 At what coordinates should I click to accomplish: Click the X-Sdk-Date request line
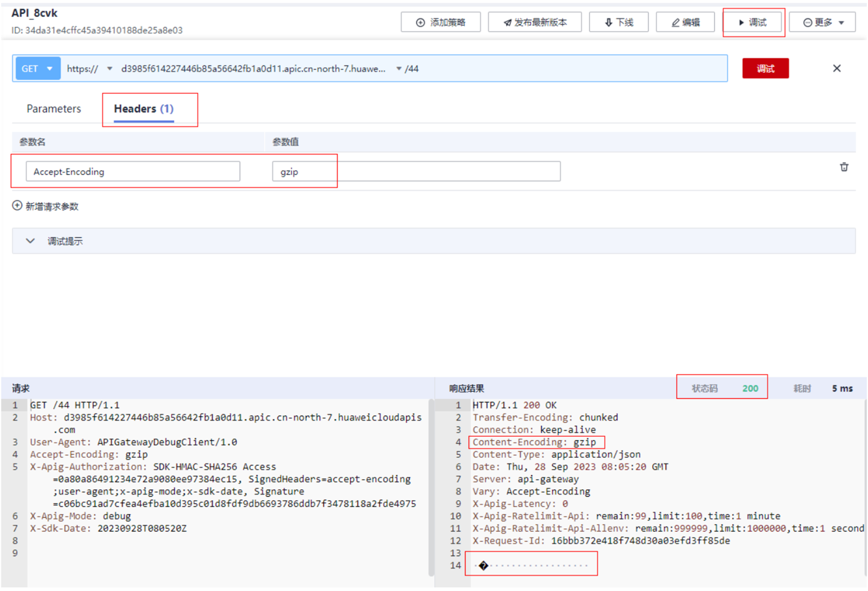coord(108,528)
